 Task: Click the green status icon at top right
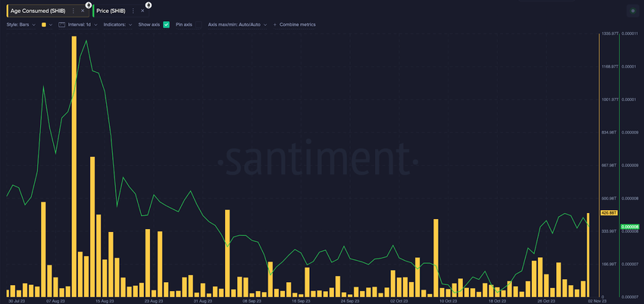[633, 11]
